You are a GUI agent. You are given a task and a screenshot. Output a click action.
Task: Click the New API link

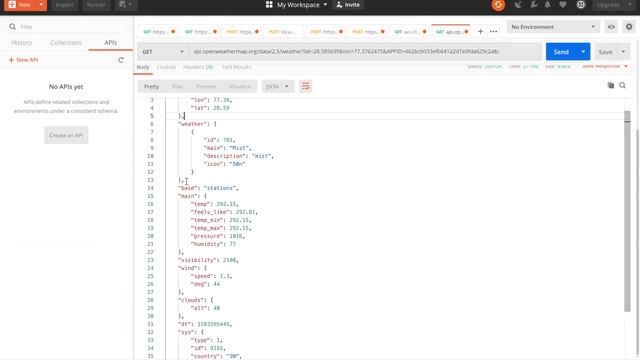pyautogui.click(x=24, y=60)
